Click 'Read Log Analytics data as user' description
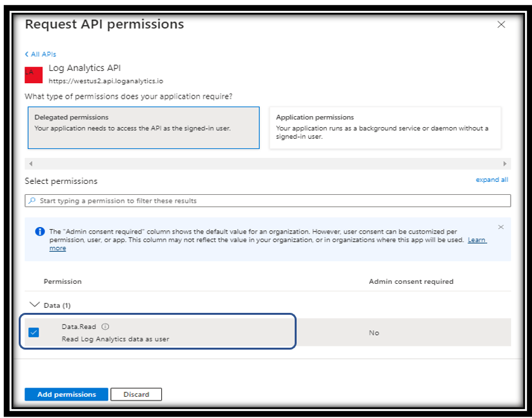Screen dimensions: 532x418 point(115,339)
